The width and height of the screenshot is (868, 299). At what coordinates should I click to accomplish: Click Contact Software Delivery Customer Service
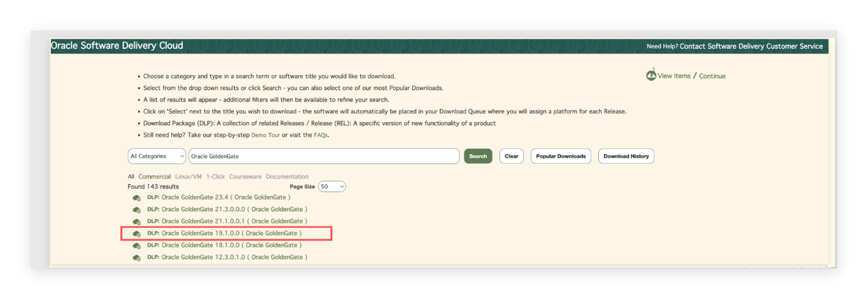(751, 46)
